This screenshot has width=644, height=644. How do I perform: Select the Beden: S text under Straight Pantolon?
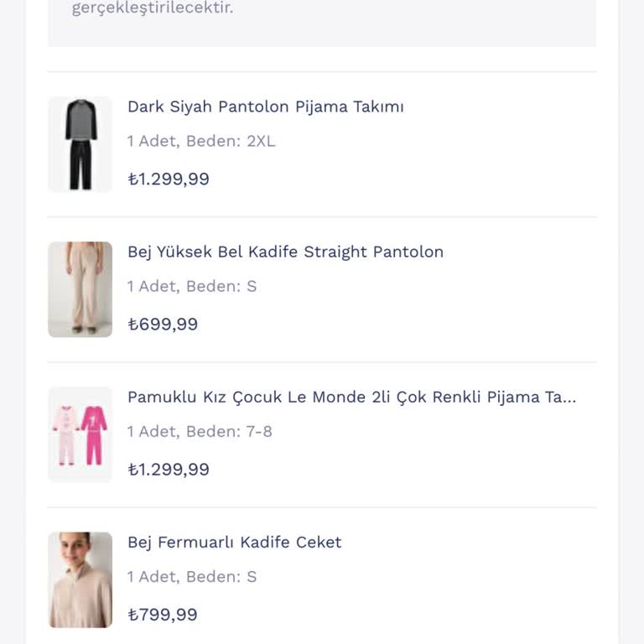[x=221, y=286]
